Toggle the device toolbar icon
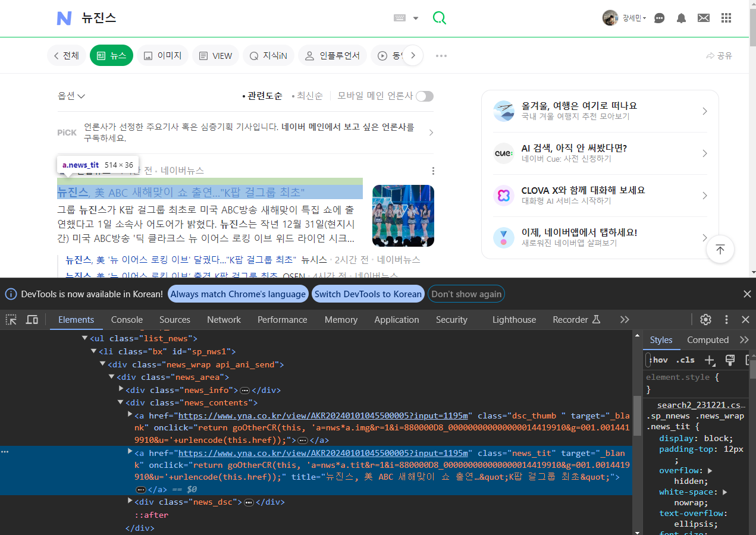Image resolution: width=756 pixels, height=535 pixels. pyautogui.click(x=32, y=320)
